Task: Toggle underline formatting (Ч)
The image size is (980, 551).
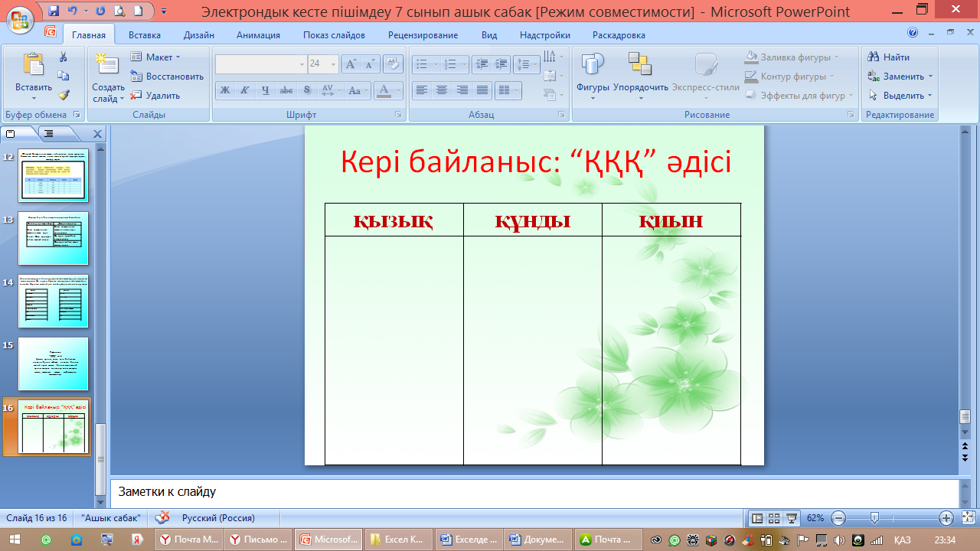Action: click(266, 90)
